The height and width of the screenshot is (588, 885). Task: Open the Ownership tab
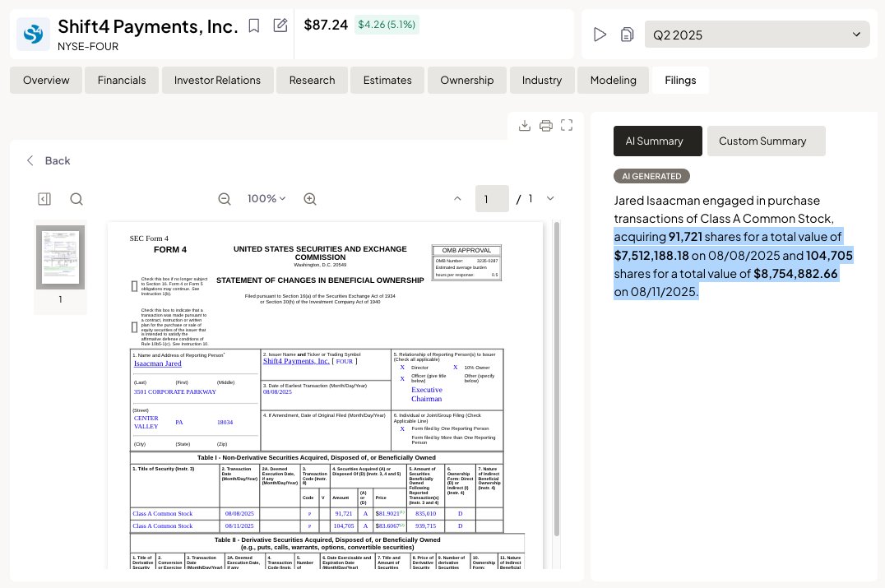467,80
